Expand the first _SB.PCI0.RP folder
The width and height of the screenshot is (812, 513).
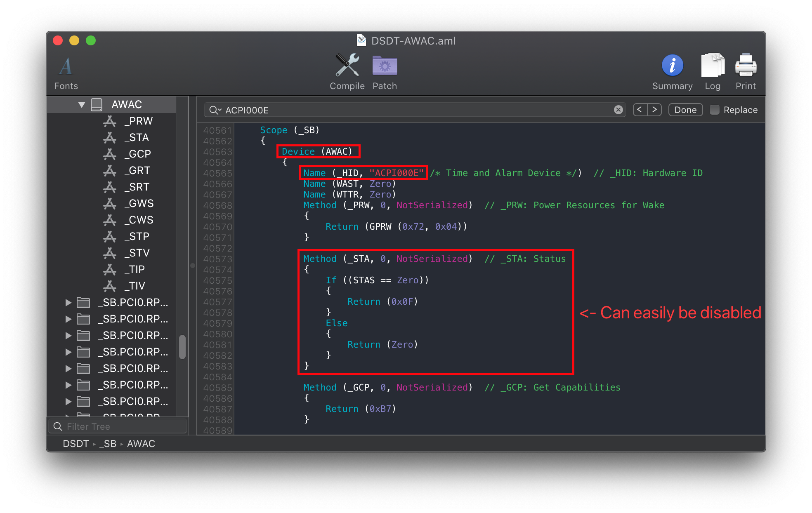click(x=68, y=302)
